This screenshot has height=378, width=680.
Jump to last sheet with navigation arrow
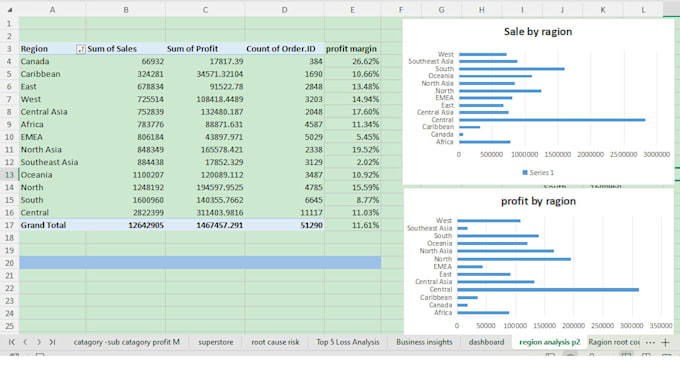tap(52, 342)
